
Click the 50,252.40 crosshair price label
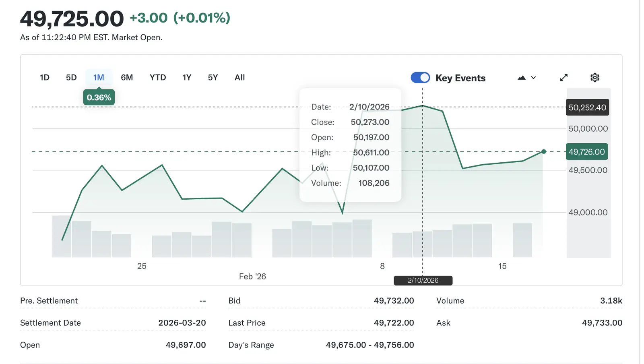click(x=587, y=108)
